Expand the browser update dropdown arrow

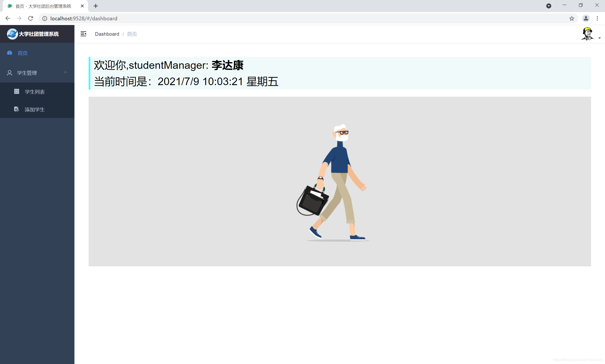pos(549,5)
